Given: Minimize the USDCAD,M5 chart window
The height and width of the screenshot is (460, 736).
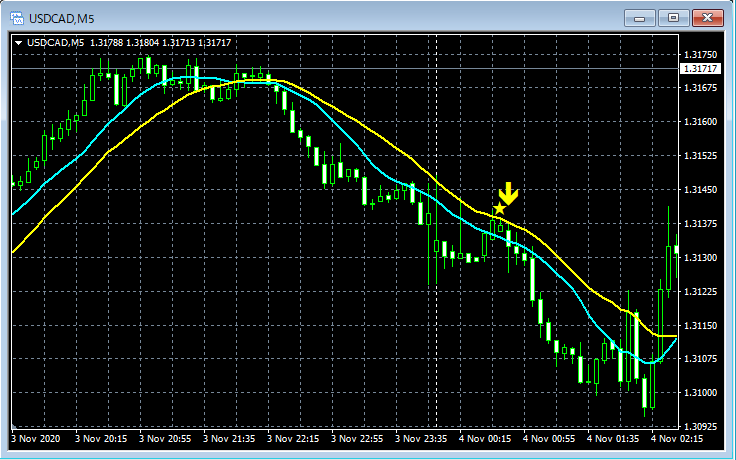Looking at the screenshot, I should tap(639, 18).
